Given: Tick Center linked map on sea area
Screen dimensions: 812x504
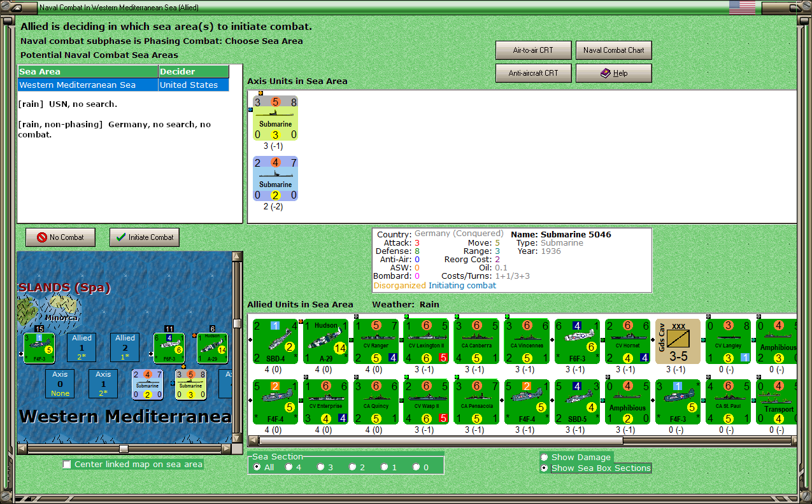Looking at the screenshot, I should [133, 464].
